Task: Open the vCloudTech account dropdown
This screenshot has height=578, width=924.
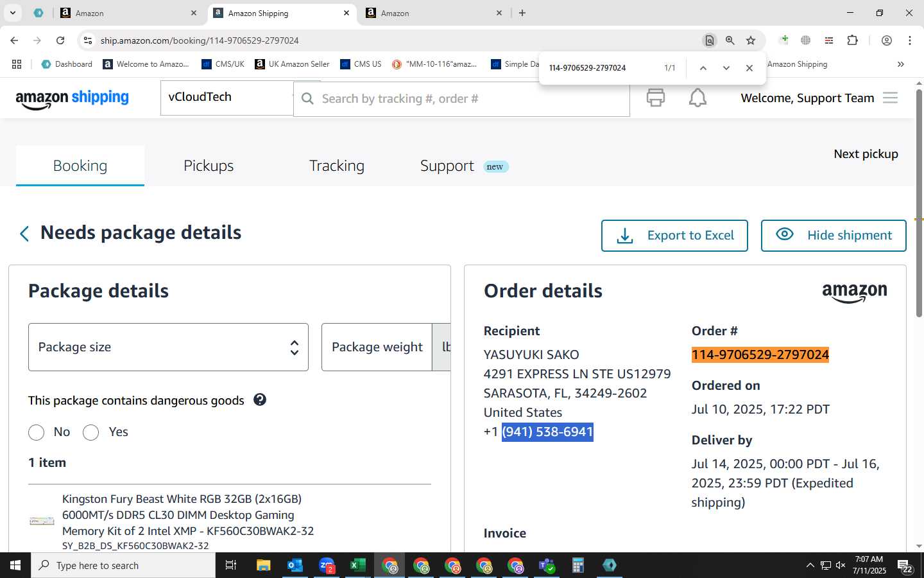Action: (x=227, y=97)
